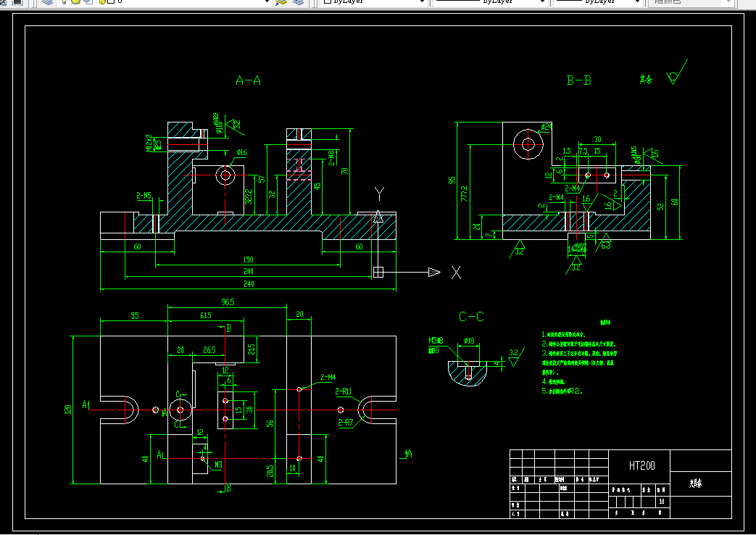Viewport: 756px width, 535px height.
Task: Select the 52 dimension text
Action: pyautogui.click(x=660, y=207)
